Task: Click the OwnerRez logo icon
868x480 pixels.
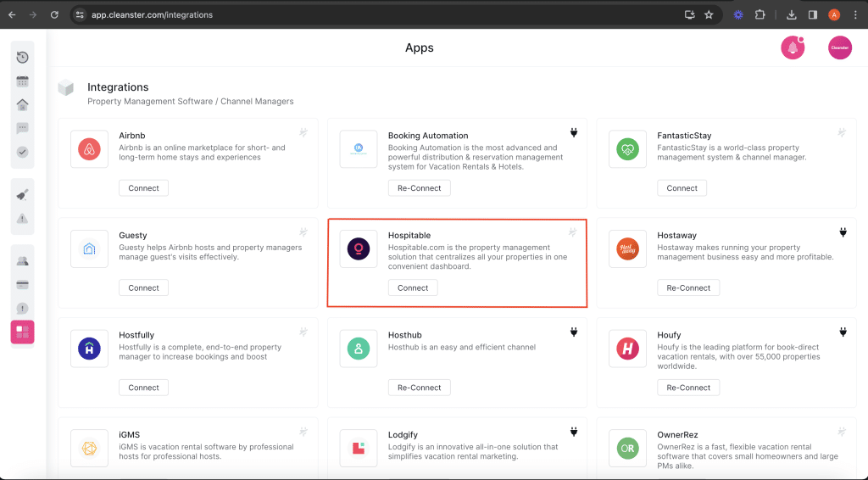Action: tap(627, 448)
